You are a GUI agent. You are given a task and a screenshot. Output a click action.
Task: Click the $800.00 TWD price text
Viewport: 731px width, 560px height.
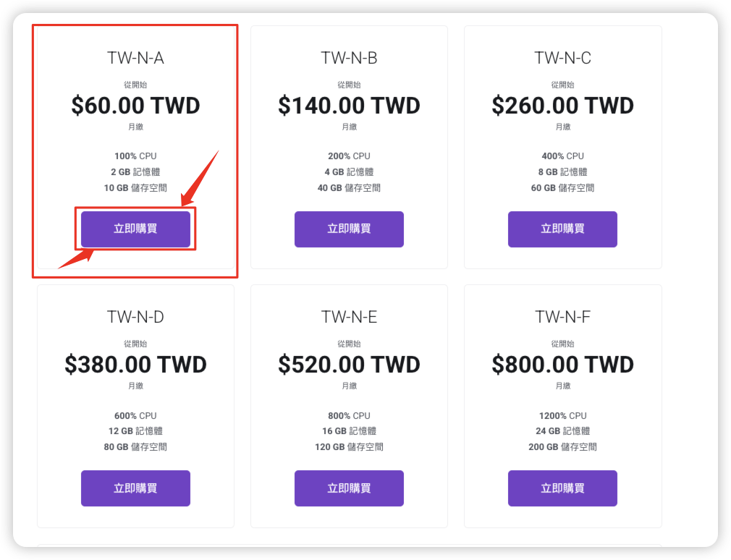[562, 365]
